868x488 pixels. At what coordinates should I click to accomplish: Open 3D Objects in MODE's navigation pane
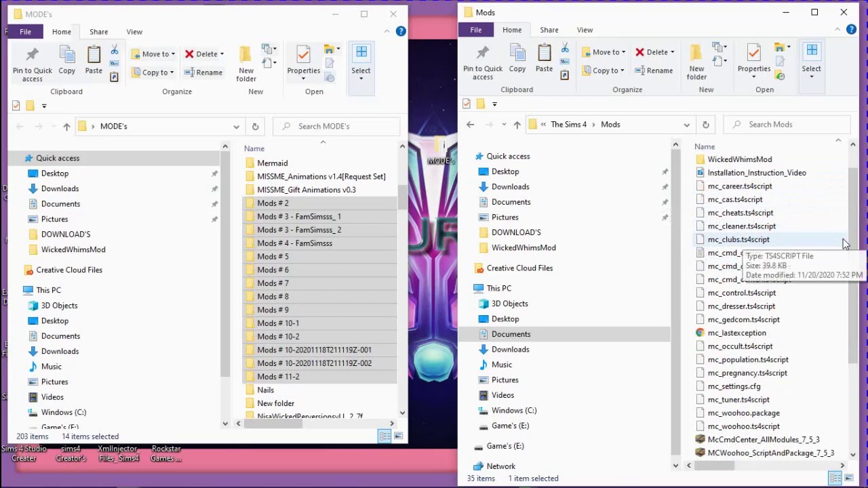click(59, 306)
